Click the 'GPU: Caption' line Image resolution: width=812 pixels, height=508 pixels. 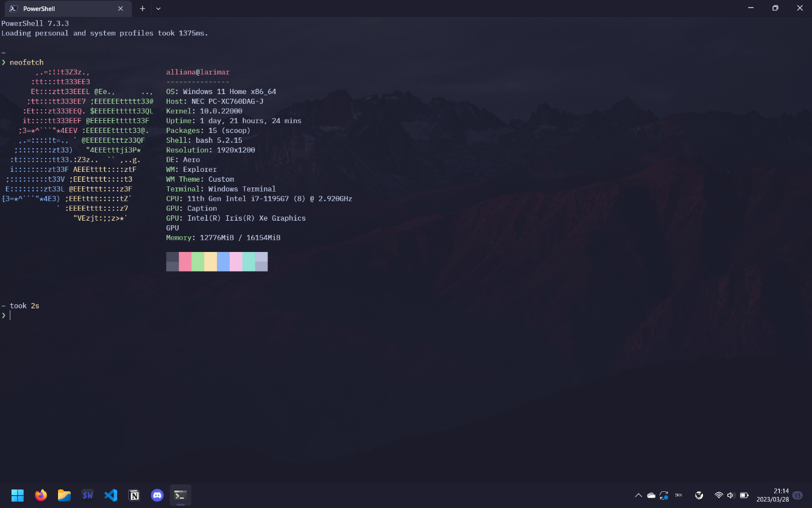coord(191,209)
